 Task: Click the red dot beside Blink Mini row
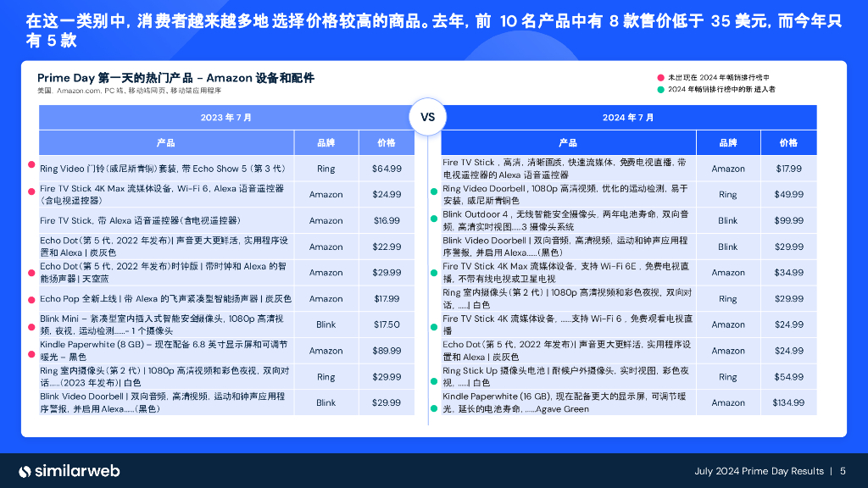[32, 324]
